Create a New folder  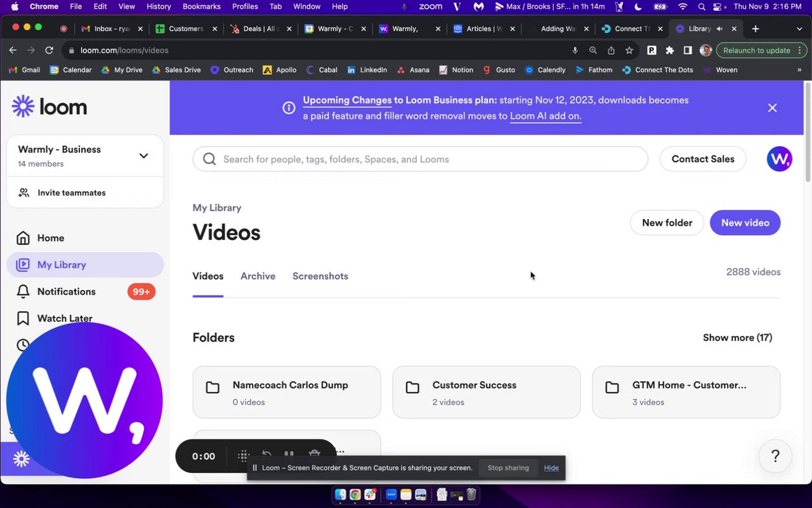(667, 223)
